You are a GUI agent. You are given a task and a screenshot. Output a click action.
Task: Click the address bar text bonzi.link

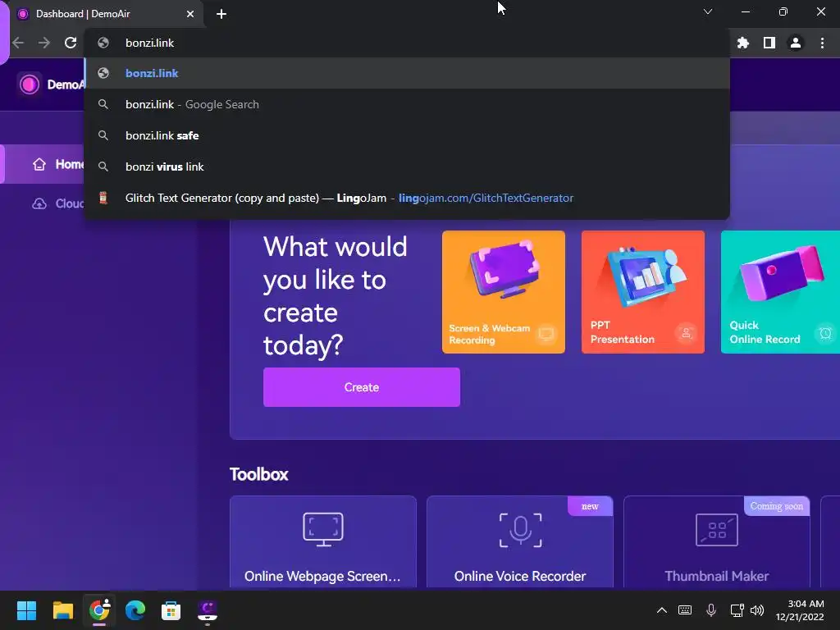[x=149, y=43]
